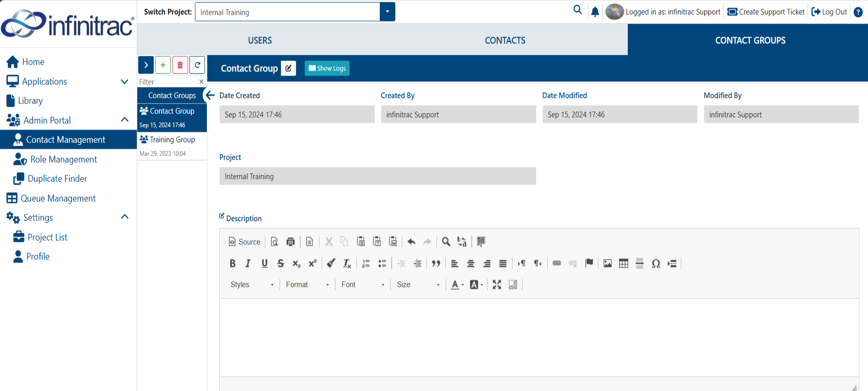Switch to the CONTACTS tab

505,40
